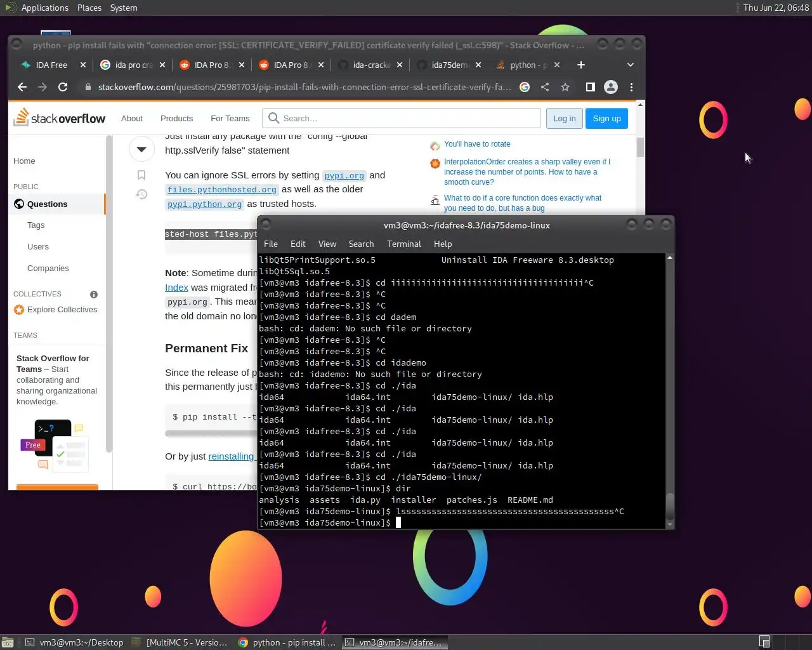Click the Sign up button
Screen dimensions: 812x650
tap(607, 118)
